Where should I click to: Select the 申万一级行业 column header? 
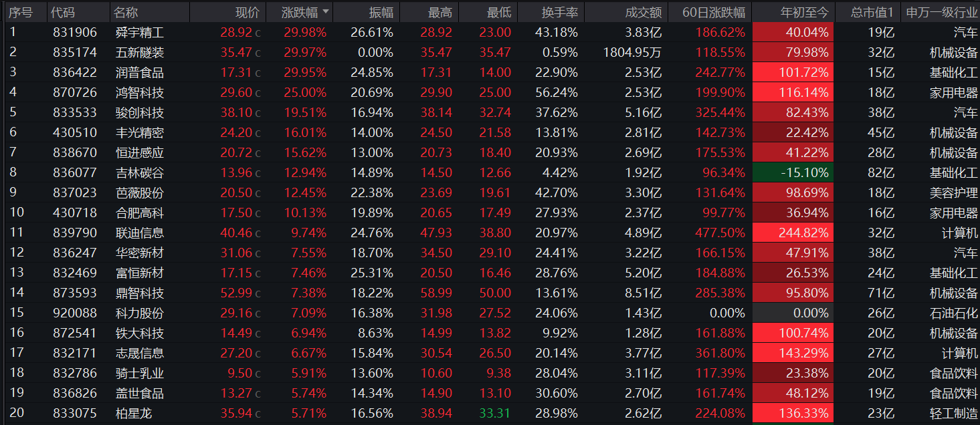tap(941, 12)
